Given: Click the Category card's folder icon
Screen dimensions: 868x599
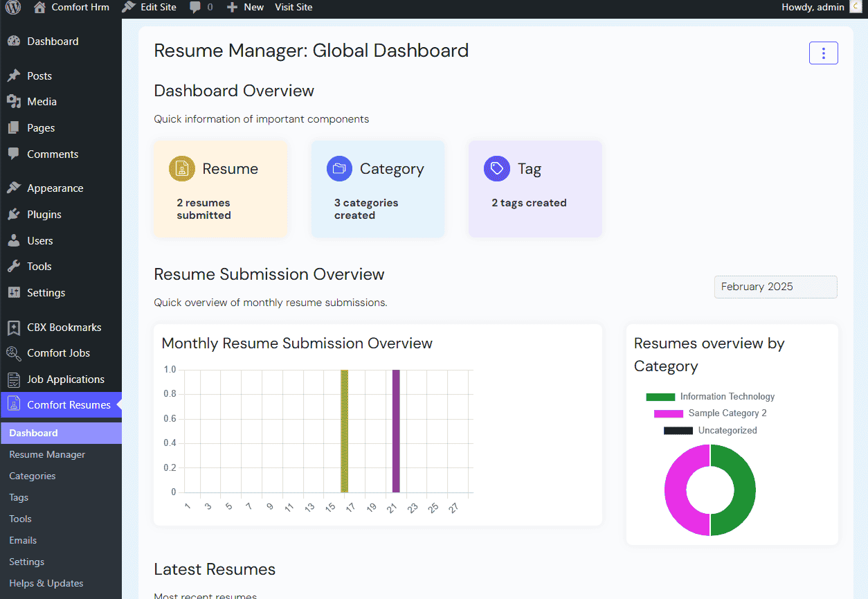Looking at the screenshot, I should pos(339,169).
